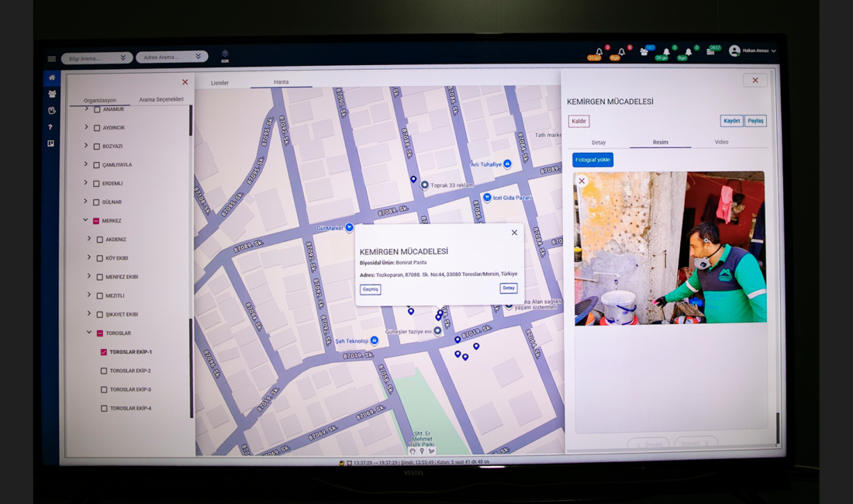This screenshot has height=504, width=853.
Task: Uncheck TOROSLAR EKİP-1 checkbox
Action: point(103,352)
